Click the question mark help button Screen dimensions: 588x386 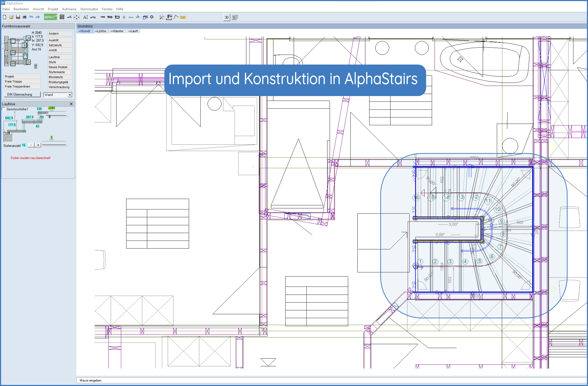(x=35, y=66)
